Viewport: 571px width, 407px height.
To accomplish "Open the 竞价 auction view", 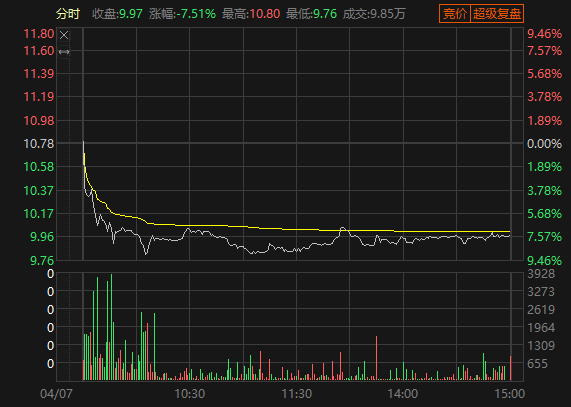I will pos(455,14).
